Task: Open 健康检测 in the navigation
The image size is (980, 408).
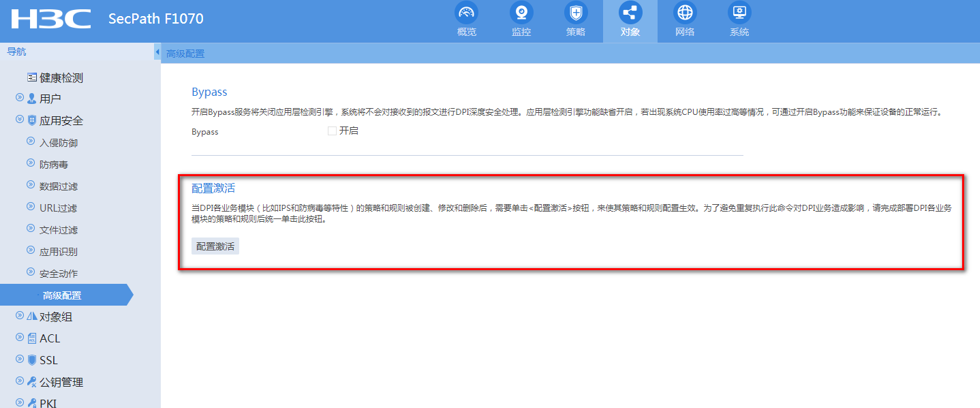Action: [60, 78]
